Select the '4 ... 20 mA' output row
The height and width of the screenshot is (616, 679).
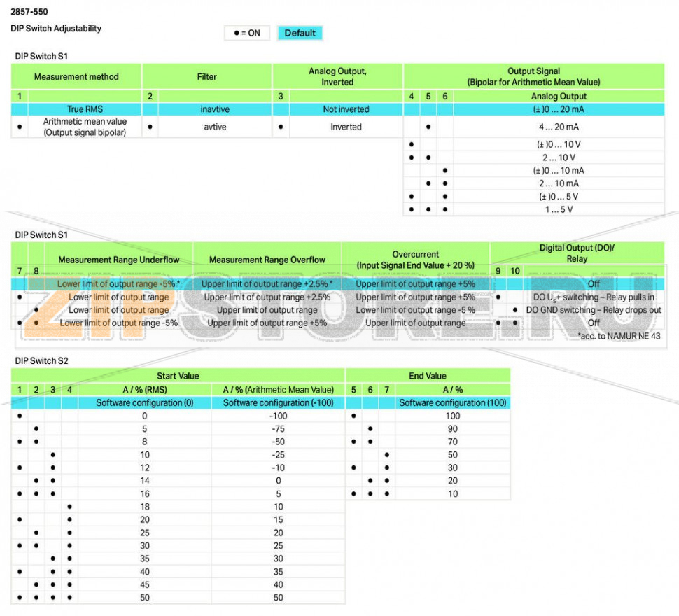tap(533, 127)
